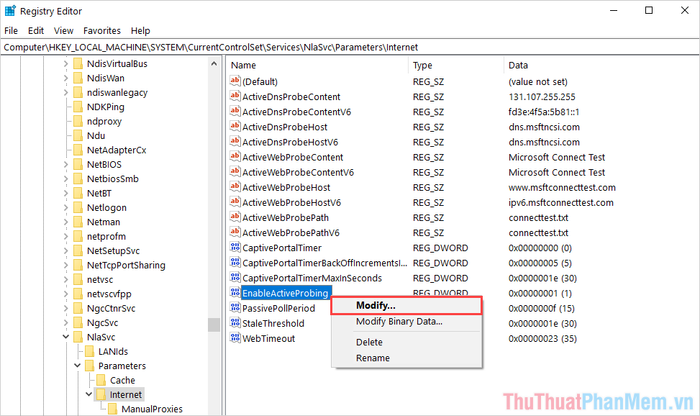700x416 pixels.
Task: Select the LANIds key in tree
Action: [x=112, y=351]
